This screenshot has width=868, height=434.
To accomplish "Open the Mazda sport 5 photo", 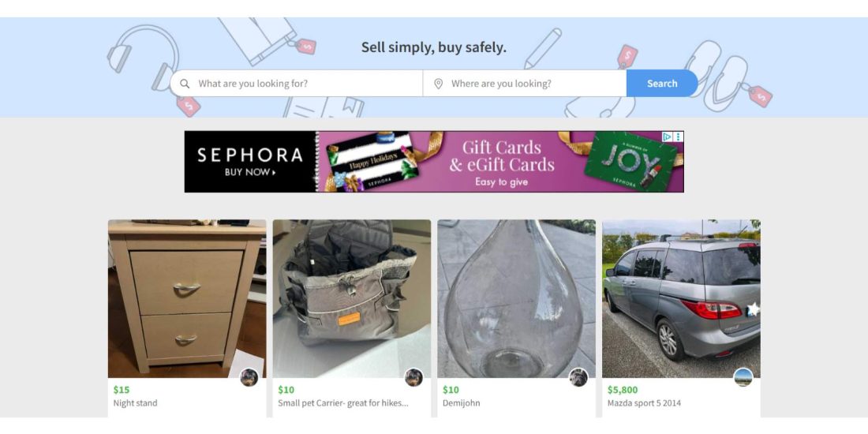I will click(681, 299).
